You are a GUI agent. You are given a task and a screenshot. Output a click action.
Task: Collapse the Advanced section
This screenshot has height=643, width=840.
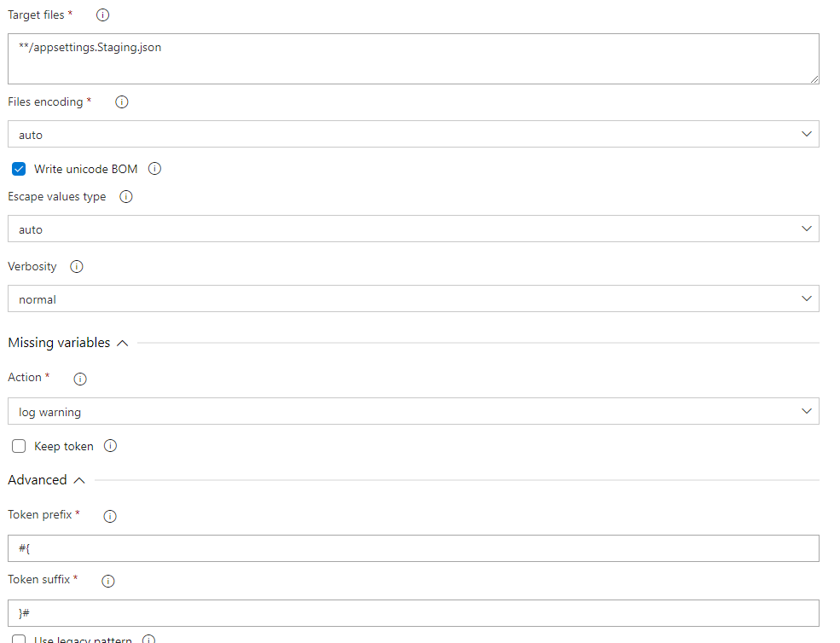[x=78, y=479]
